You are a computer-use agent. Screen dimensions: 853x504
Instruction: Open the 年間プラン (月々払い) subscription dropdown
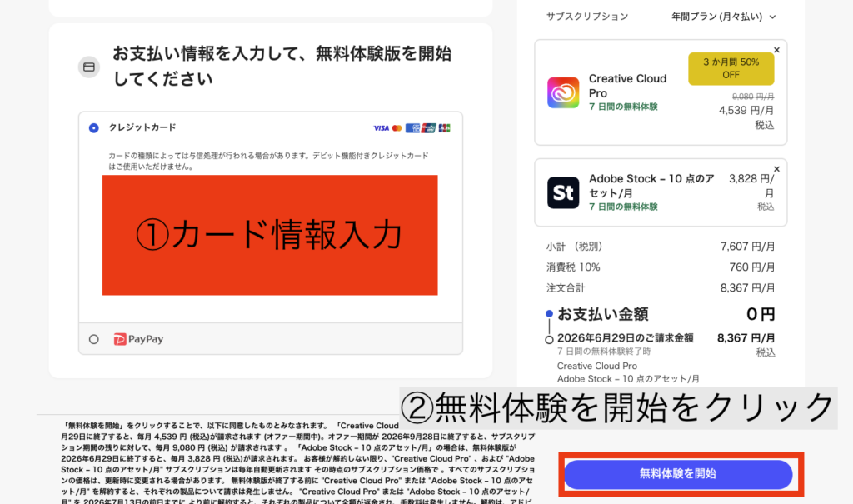(x=723, y=17)
